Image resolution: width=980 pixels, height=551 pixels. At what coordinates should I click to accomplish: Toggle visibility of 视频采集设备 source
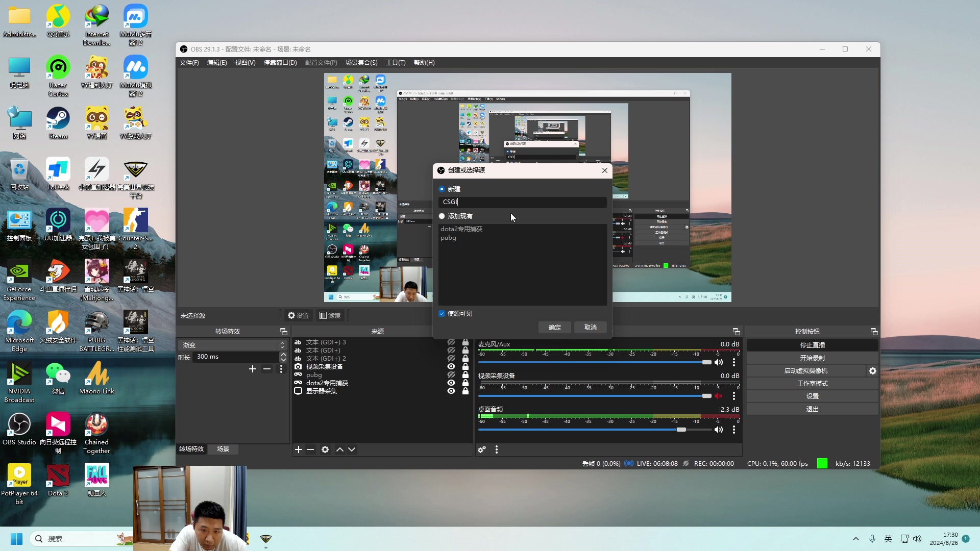[x=451, y=367]
